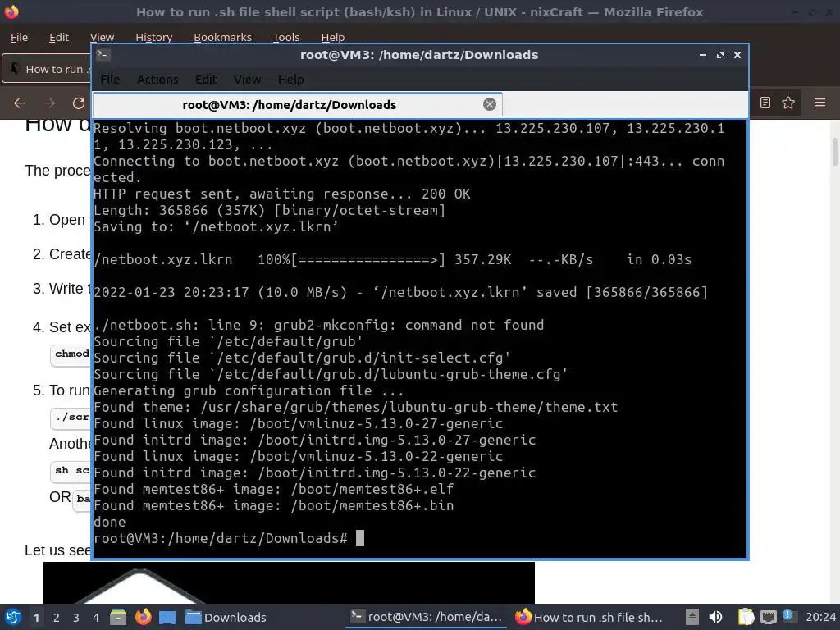The height and width of the screenshot is (630, 840).
Task: Open the terminal Actions menu
Action: [x=157, y=80]
